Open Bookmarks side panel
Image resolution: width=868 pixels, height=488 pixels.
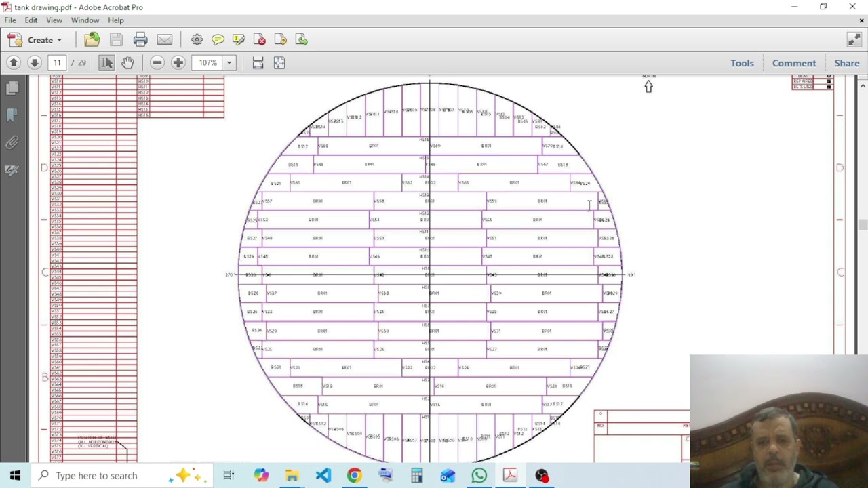[12, 115]
